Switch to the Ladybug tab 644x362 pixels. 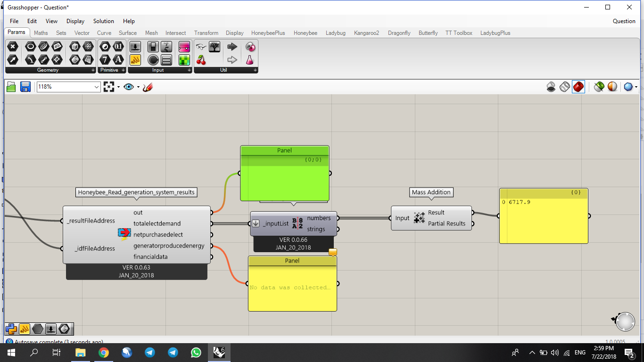(x=336, y=33)
